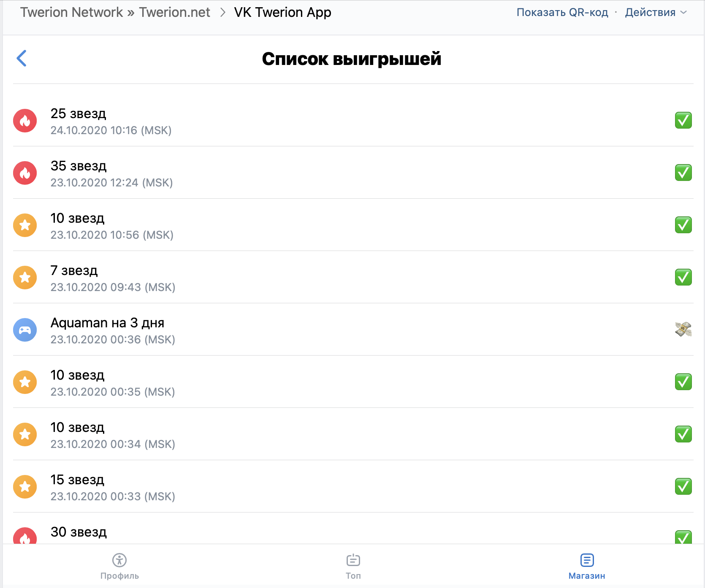Click the date 23.10.2020 00:35 (MSK)
The image size is (705, 588).
click(113, 392)
